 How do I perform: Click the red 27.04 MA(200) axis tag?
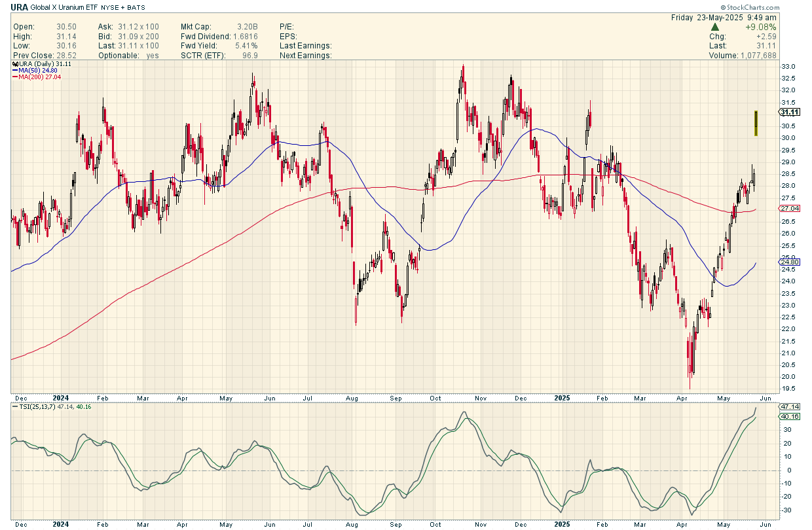tap(788, 208)
